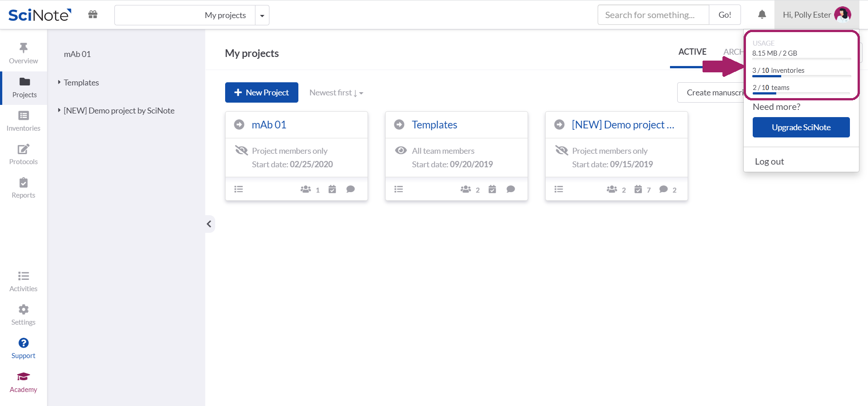Click the arrow icon on Templates card

[x=399, y=125]
